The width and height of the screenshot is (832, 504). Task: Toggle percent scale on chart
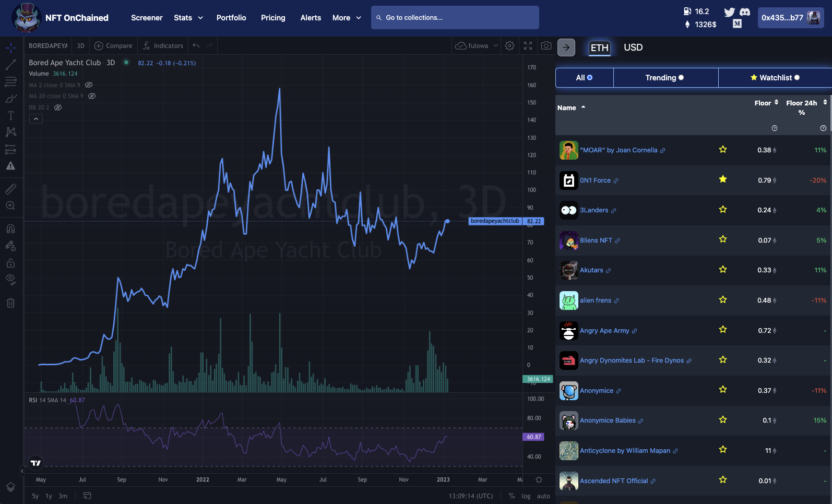point(512,496)
